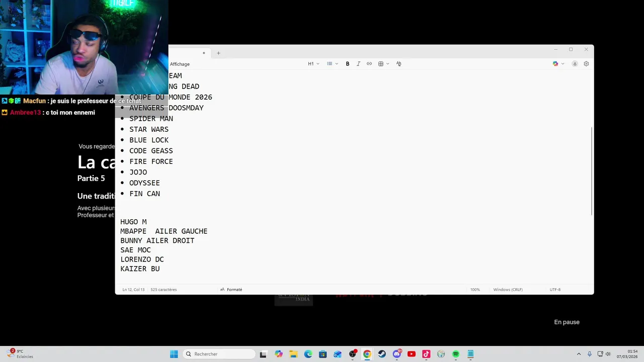Click the line SPIDER MAN
This screenshot has width=644, height=362.
tap(151, 119)
